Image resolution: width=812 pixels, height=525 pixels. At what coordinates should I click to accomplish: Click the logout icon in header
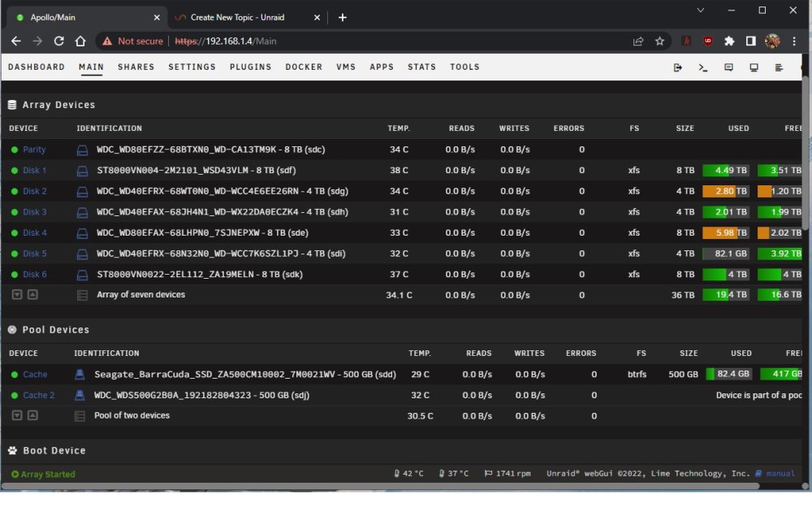click(677, 67)
